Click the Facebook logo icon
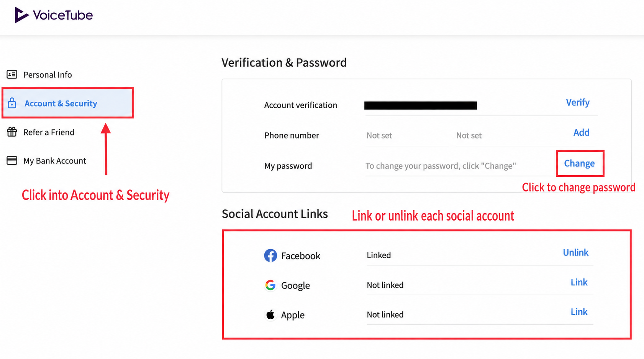 click(270, 255)
